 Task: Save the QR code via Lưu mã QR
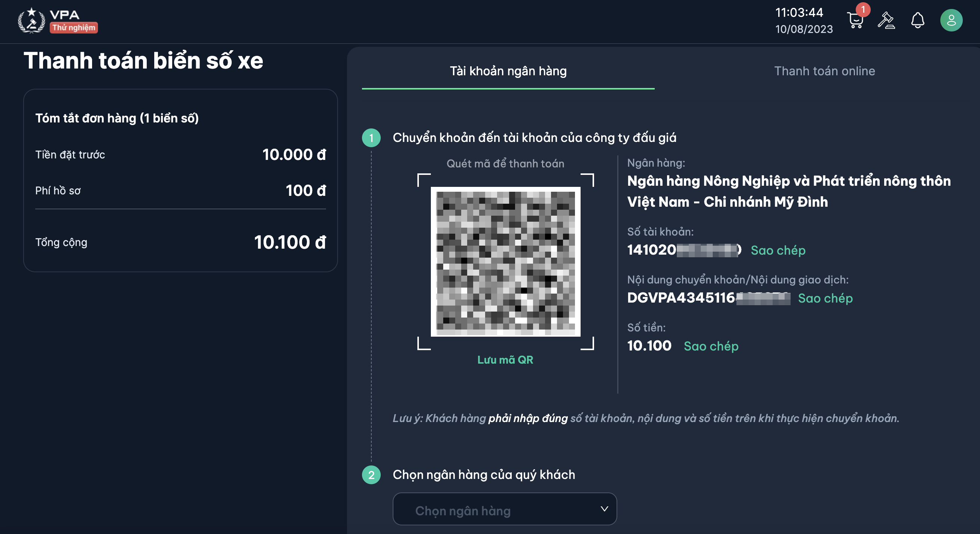pos(505,359)
